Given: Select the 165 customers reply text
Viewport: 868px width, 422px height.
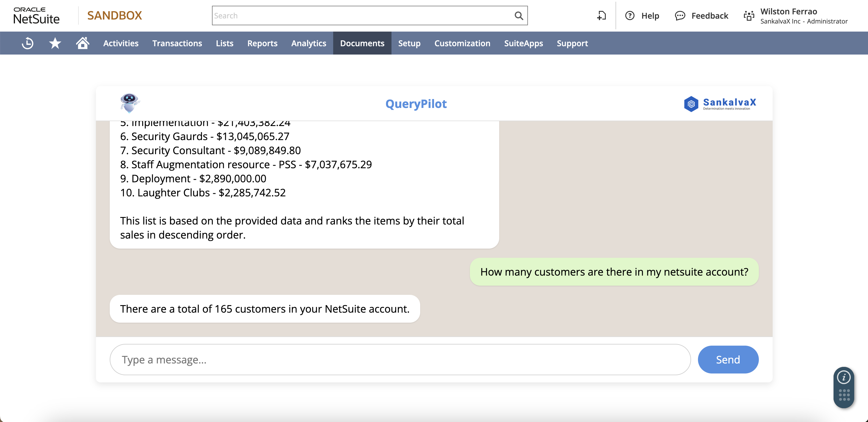Looking at the screenshot, I should pos(265,309).
